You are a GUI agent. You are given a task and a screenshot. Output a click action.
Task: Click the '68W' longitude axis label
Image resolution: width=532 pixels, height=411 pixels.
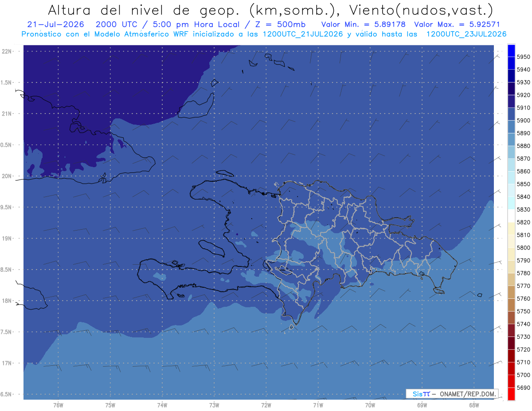click(x=473, y=405)
